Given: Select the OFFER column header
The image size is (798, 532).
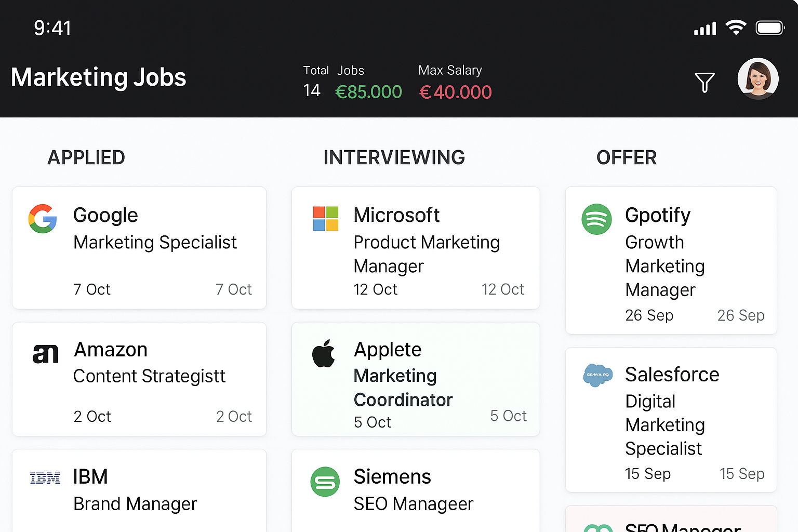Looking at the screenshot, I should coord(627,157).
